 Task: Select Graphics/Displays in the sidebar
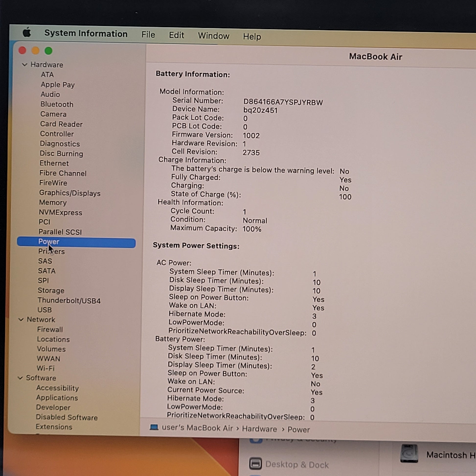(70, 193)
